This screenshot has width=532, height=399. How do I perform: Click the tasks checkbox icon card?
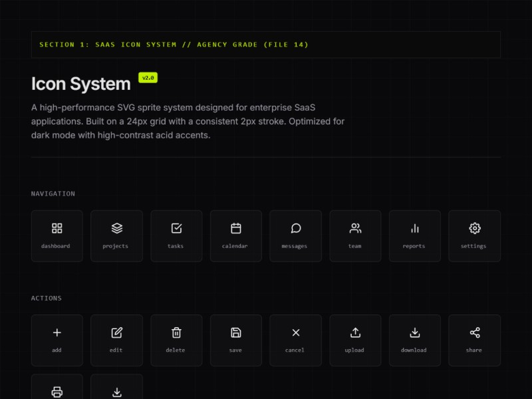(x=176, y=235)
